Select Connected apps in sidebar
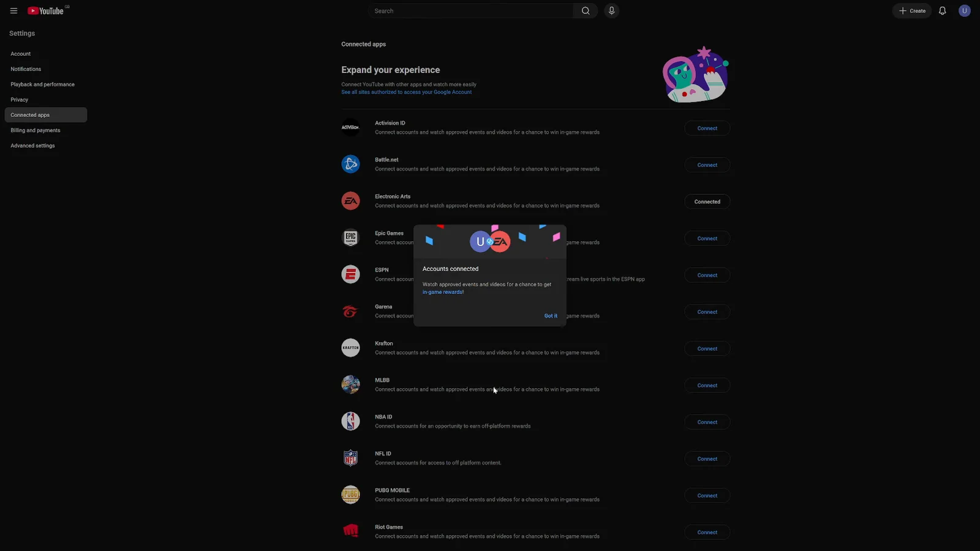Image resolution: width=980 pixels, height=551 pixels. [x=46, y=115]
